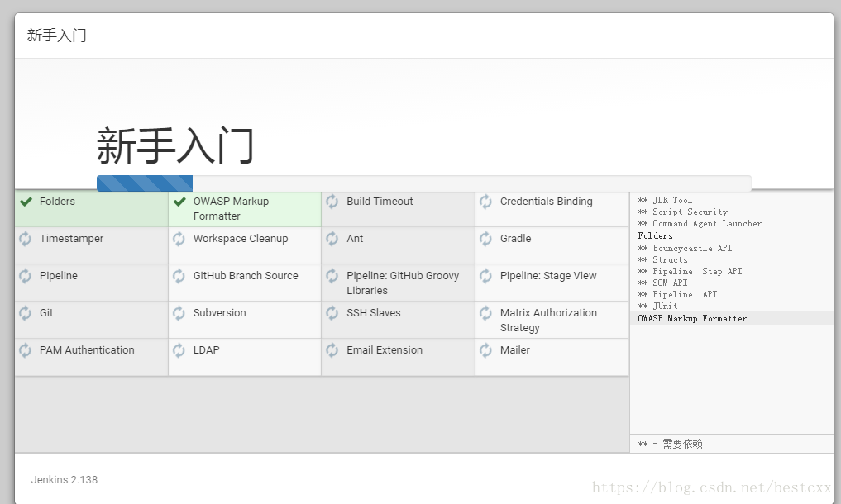Click the small '新手入门' dialog header title

[x=57, y=36]
